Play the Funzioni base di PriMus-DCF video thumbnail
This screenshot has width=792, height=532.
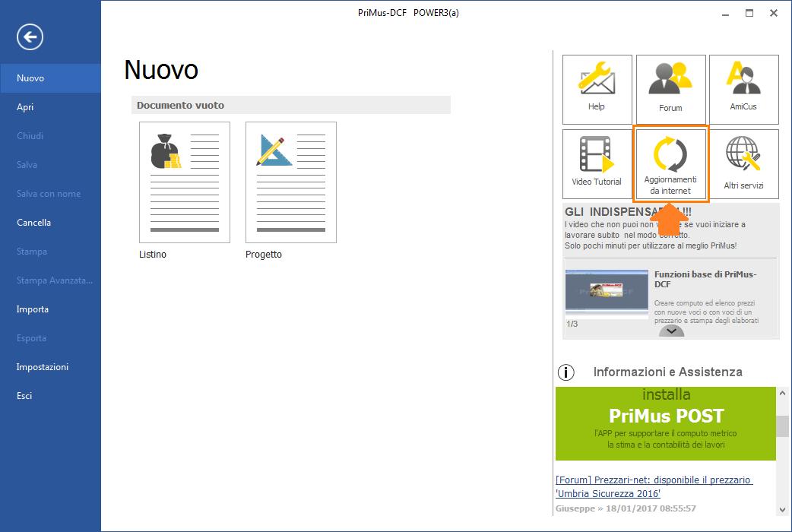point(607,293)
